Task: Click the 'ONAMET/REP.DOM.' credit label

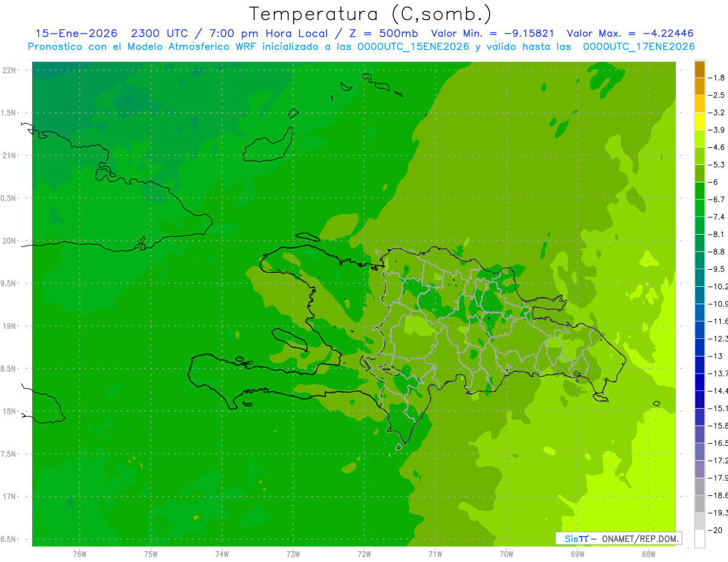Action: 641,538
